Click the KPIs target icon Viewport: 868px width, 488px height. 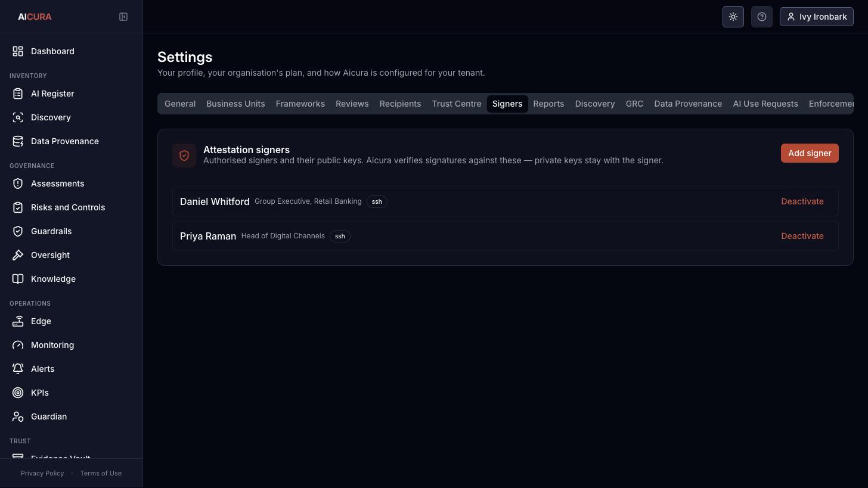pos(18,393)
